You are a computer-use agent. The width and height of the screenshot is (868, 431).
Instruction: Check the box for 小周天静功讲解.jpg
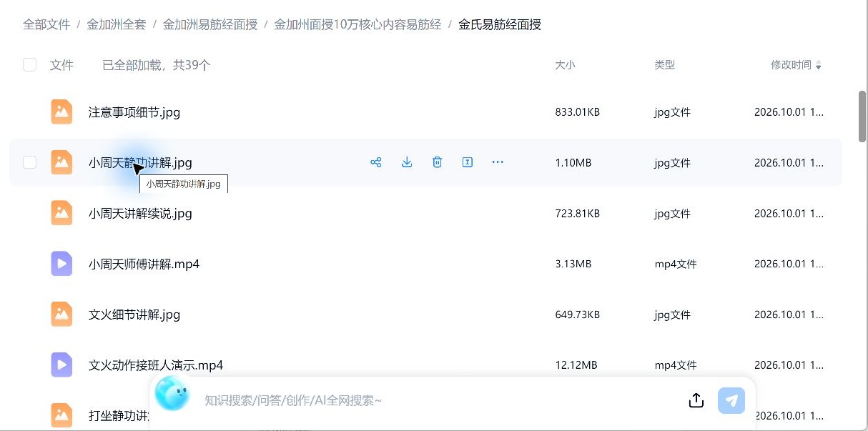click(29, 162)
